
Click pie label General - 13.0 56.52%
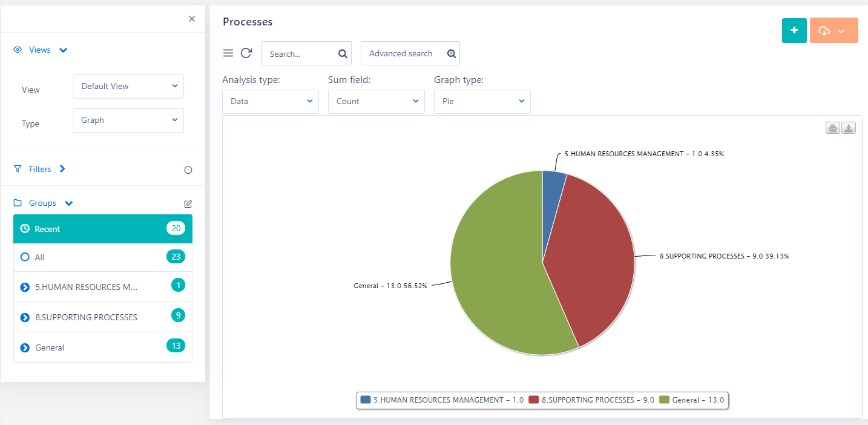pos(390,286)
